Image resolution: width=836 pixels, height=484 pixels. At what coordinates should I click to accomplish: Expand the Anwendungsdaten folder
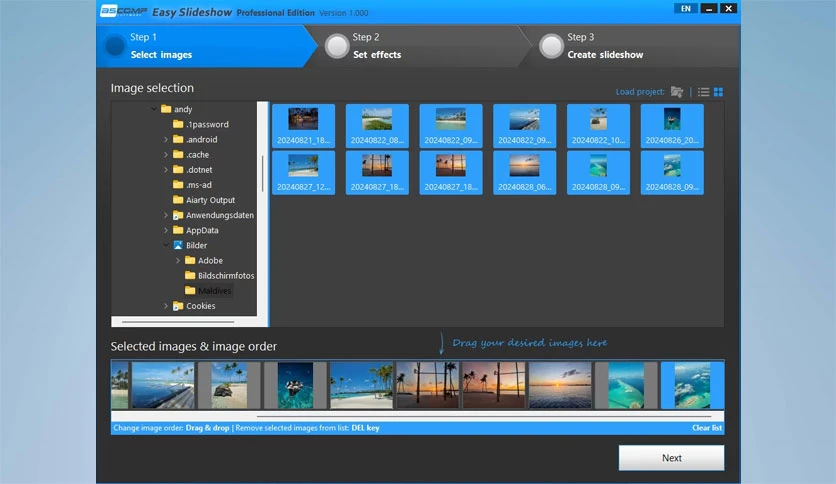[x=166, y=215]
